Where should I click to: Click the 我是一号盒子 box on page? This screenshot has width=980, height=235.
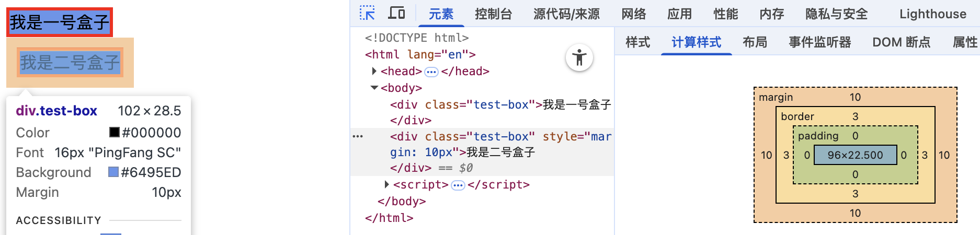coord(59,22)
